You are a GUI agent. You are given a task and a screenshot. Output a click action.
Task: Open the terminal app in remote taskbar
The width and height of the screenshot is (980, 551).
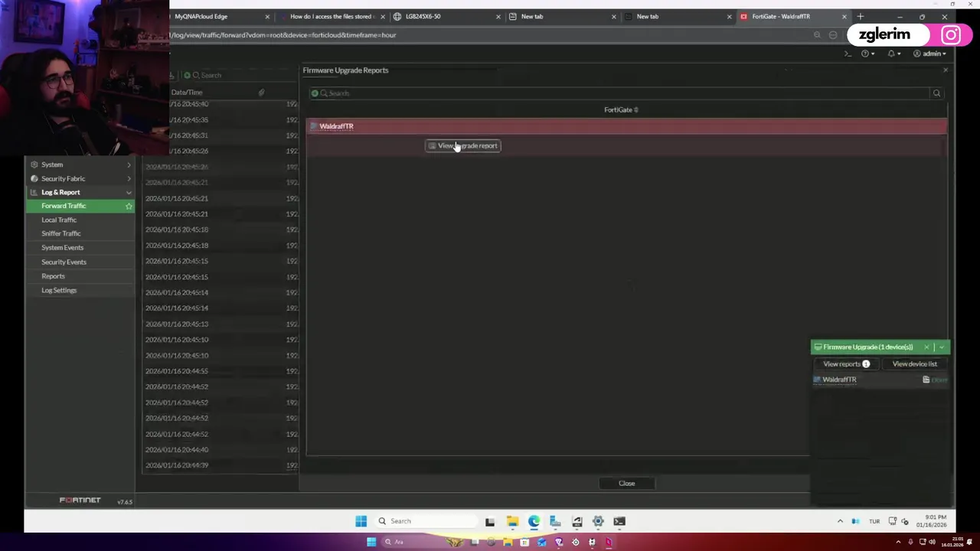point(619,521)
